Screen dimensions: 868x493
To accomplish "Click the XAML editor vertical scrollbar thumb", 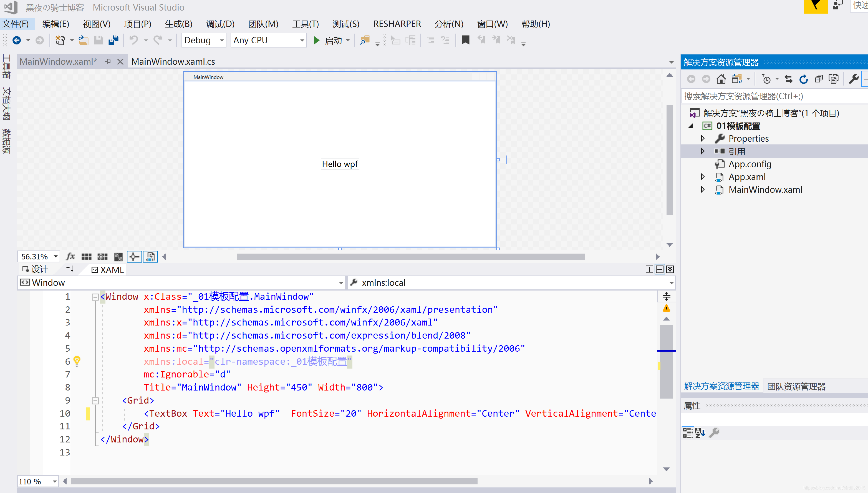I will point(666,362).
